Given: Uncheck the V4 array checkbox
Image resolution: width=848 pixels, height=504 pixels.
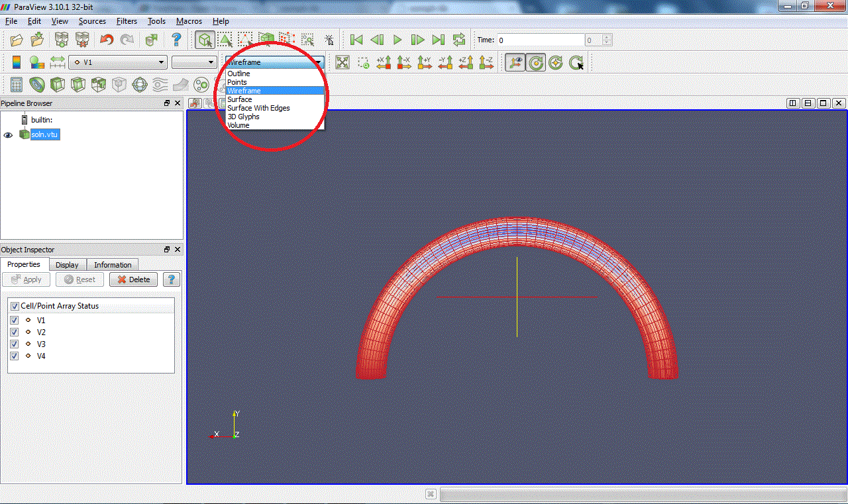Looking at the screenshot, I should pos(15,356).
